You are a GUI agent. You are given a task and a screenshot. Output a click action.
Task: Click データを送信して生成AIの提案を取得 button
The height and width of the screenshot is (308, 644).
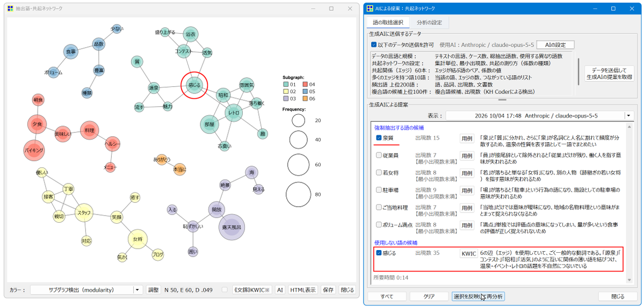[609, 74]
